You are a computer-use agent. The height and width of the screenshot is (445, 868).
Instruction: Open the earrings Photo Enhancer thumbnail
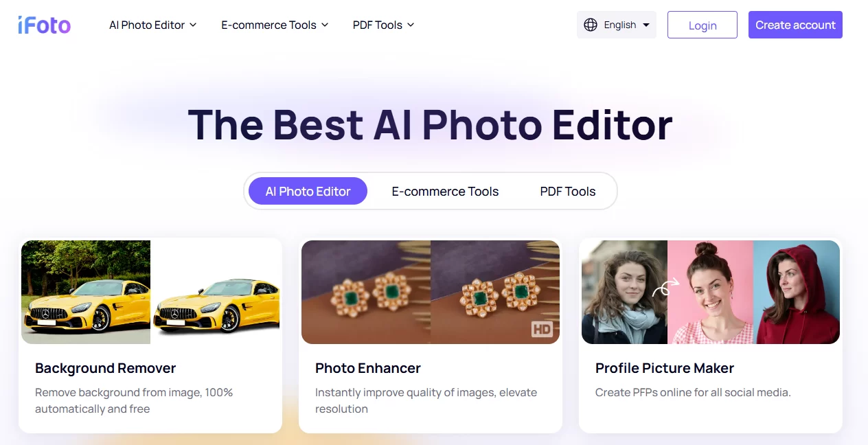point(431,292)
